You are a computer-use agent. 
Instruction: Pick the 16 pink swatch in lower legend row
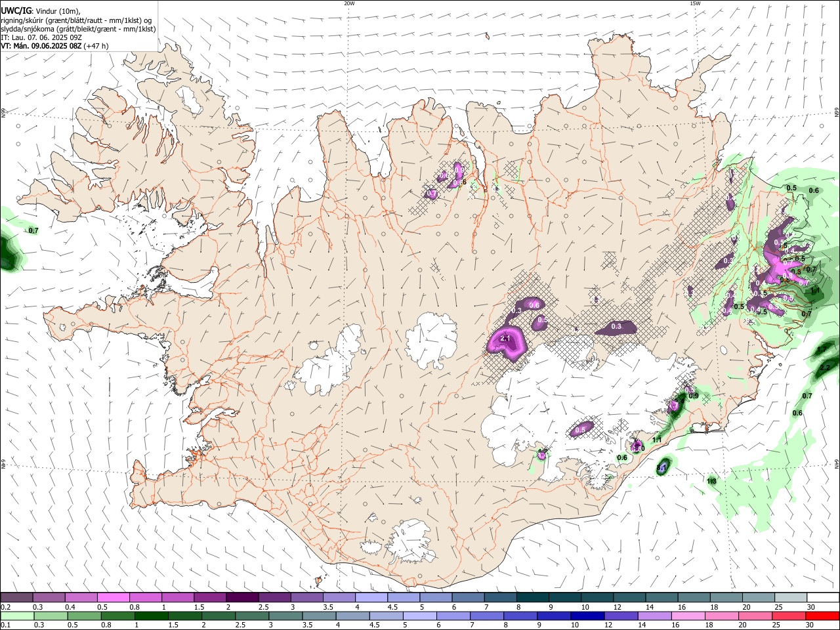tap(687, 616)
